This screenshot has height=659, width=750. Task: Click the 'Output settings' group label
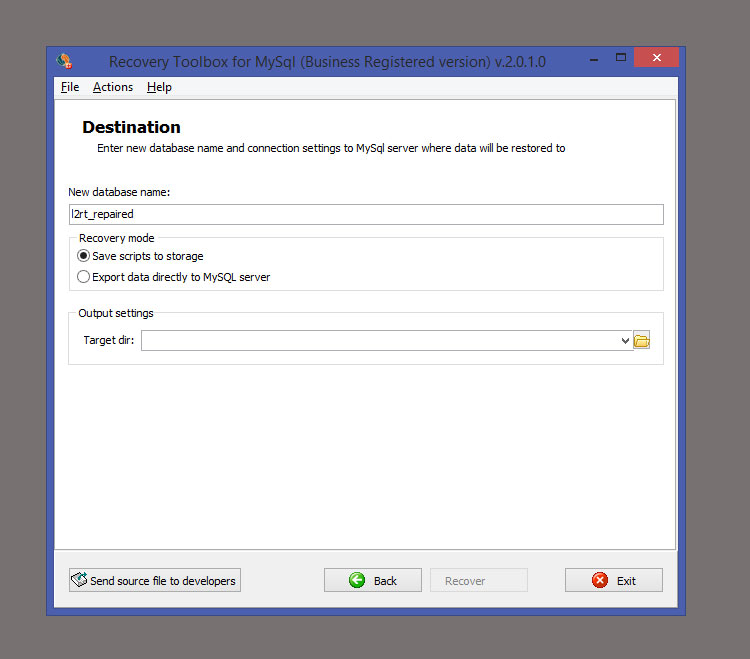point(116,313)
